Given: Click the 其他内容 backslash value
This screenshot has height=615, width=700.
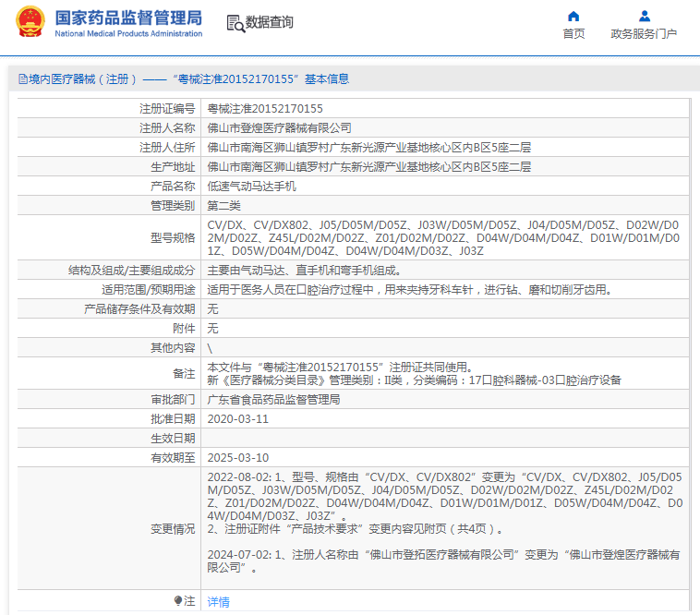Looking at the screenshot, I should [x=210, y=348].
